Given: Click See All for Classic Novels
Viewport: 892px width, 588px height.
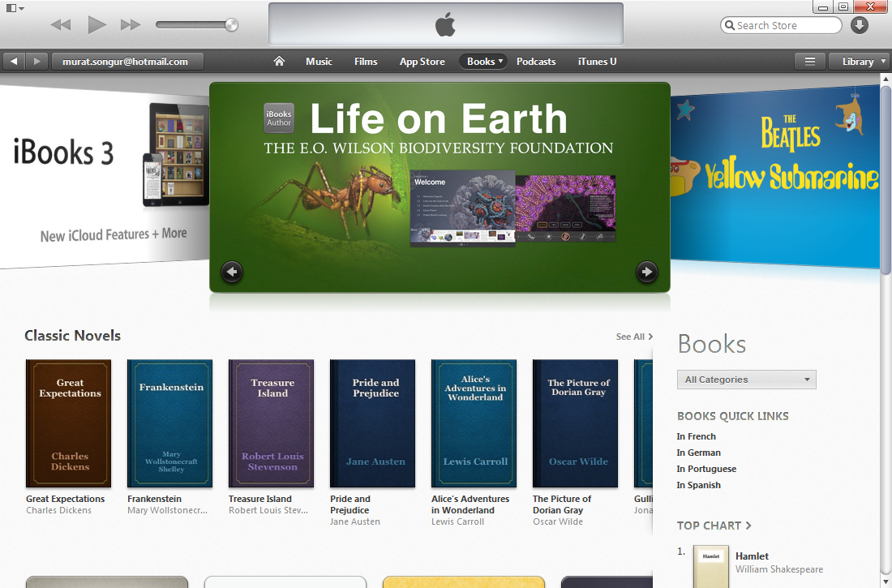Looking at the screenshot, I should (634, 337).
